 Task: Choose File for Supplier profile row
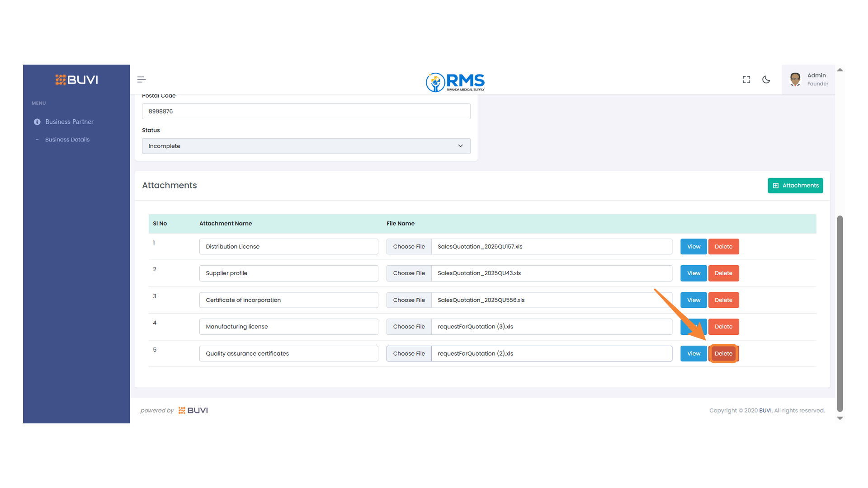click(409, 273)
